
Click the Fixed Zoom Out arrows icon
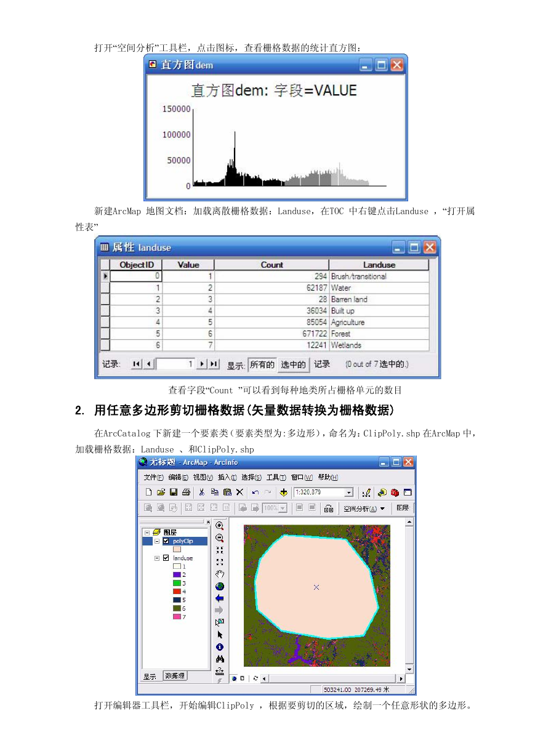point(220,562)
